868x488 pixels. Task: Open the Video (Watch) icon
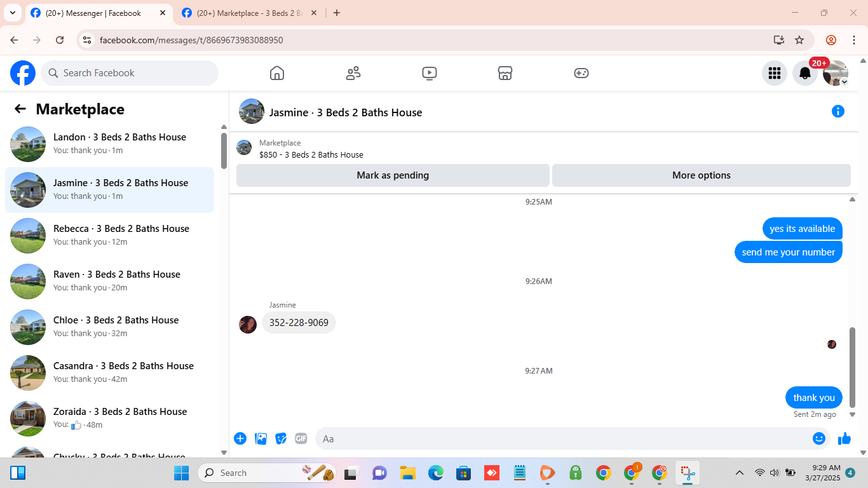tap(430, 73)
